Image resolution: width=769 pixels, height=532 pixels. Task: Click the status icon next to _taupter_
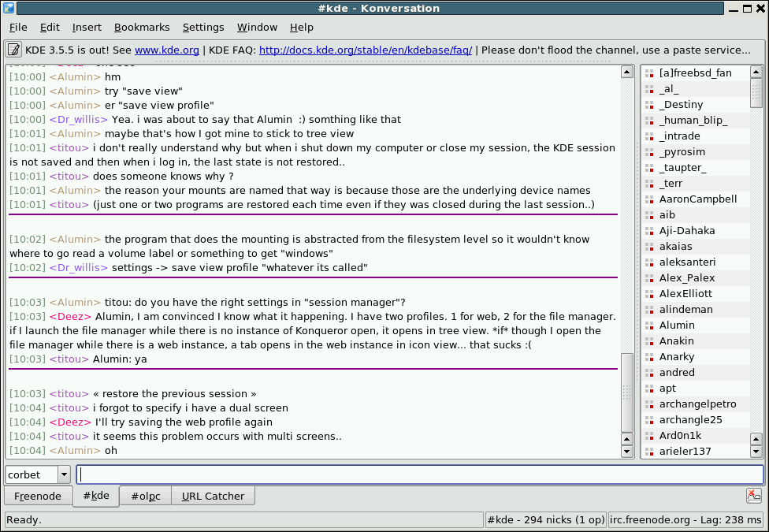point(649,167)
